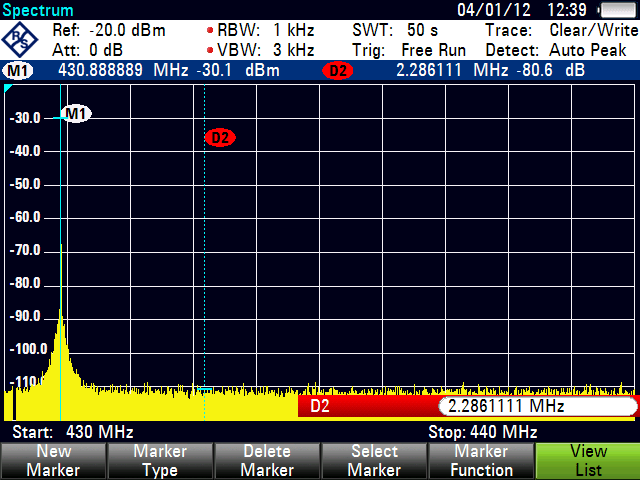640x480 pixels.
Task: Select the Start 430 MHz frequency label
Action: (x=72, y=432)
